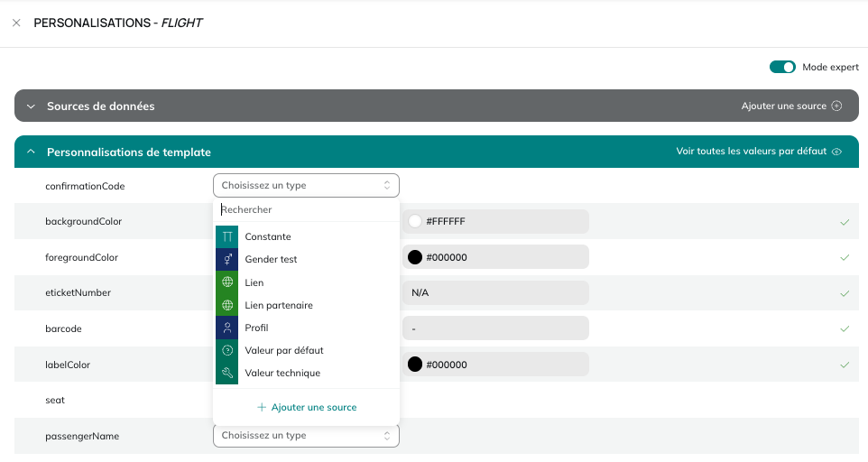The image size is (868, 462).
Task: Click the seat label
Action: pos(55,400)
